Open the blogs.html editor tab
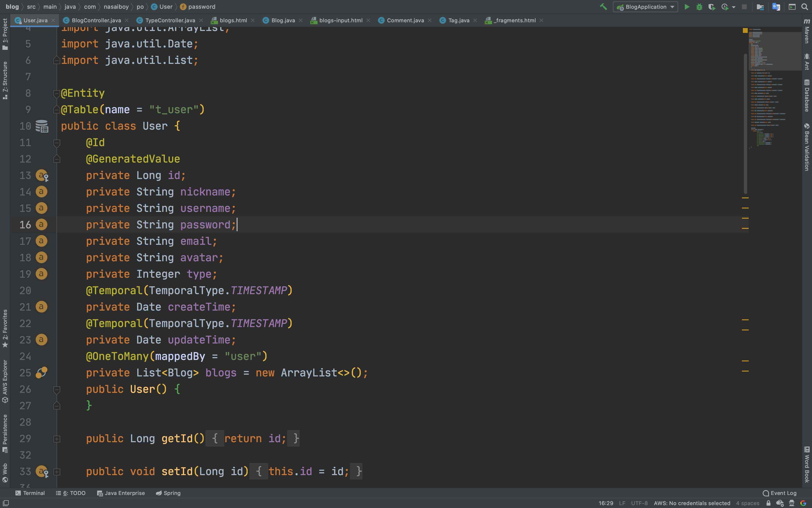The height and width of the screenshot is (508, 812). (233, 21)
